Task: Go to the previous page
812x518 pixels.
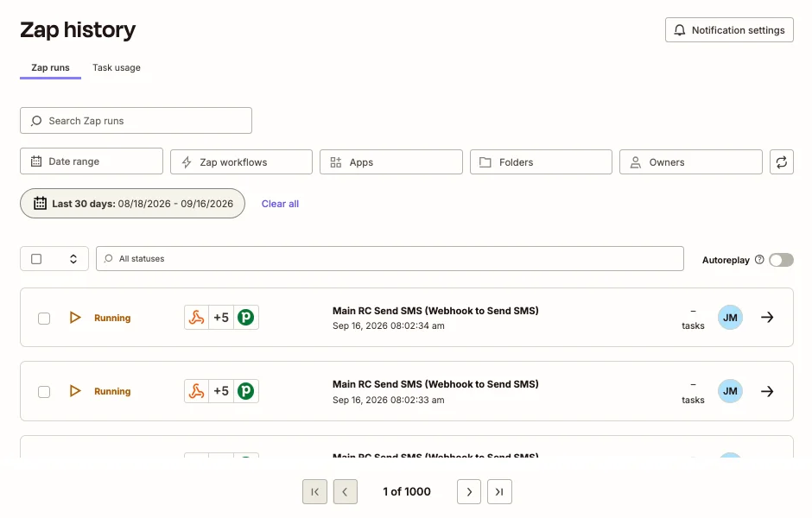Action: [x=346, y=491]
